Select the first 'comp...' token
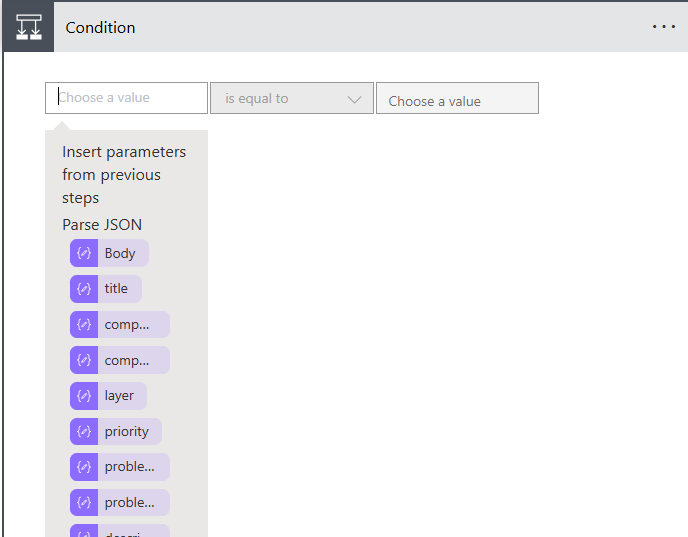 (127, 325)
